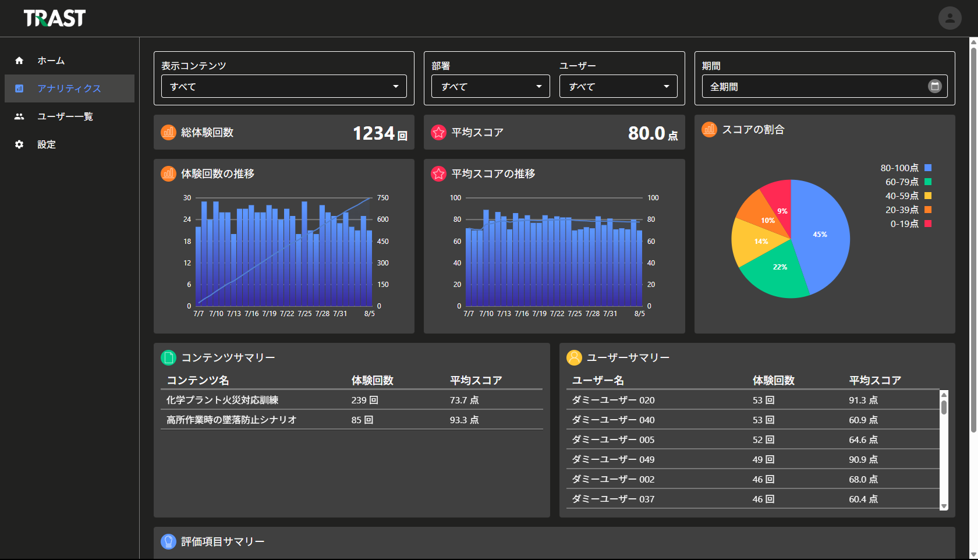
Task: Open the ユーザー filter dropdown
Action: [618, 86]
